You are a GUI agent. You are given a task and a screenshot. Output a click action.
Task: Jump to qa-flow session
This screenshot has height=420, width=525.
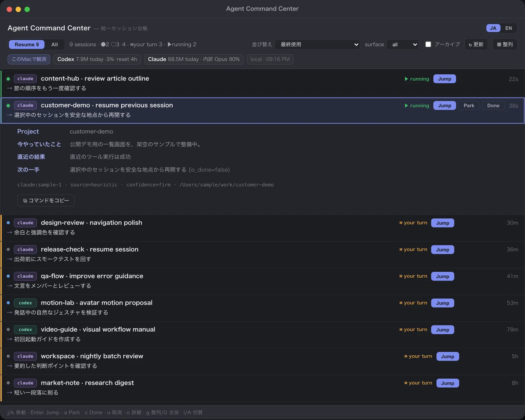(443, 276)
